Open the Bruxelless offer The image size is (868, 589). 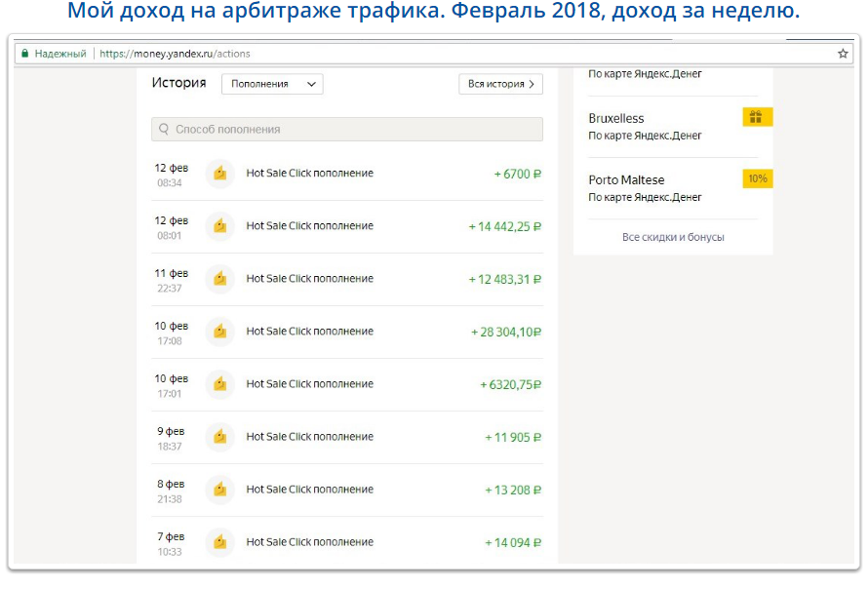tap(616, 118)
